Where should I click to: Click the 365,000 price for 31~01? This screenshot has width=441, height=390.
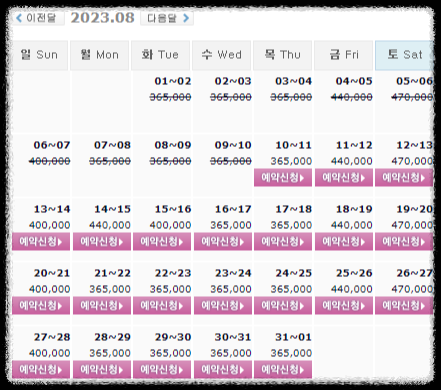coord(291,353)
